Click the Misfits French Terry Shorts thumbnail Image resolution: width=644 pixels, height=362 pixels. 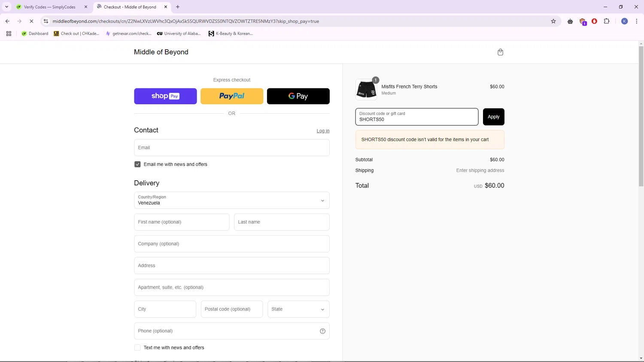(366, 90)
